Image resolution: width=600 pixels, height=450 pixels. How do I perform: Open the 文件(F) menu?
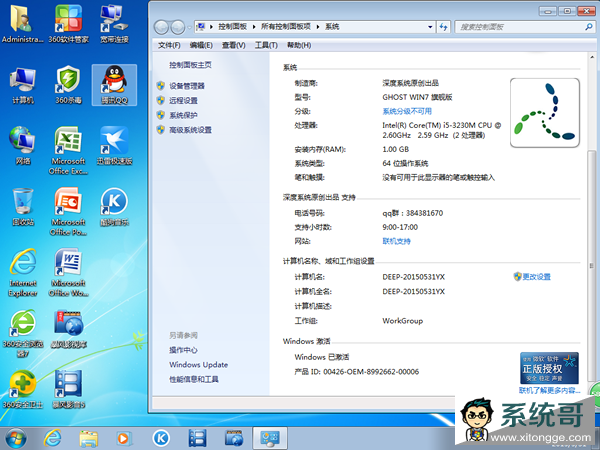(x=169, y=45)
